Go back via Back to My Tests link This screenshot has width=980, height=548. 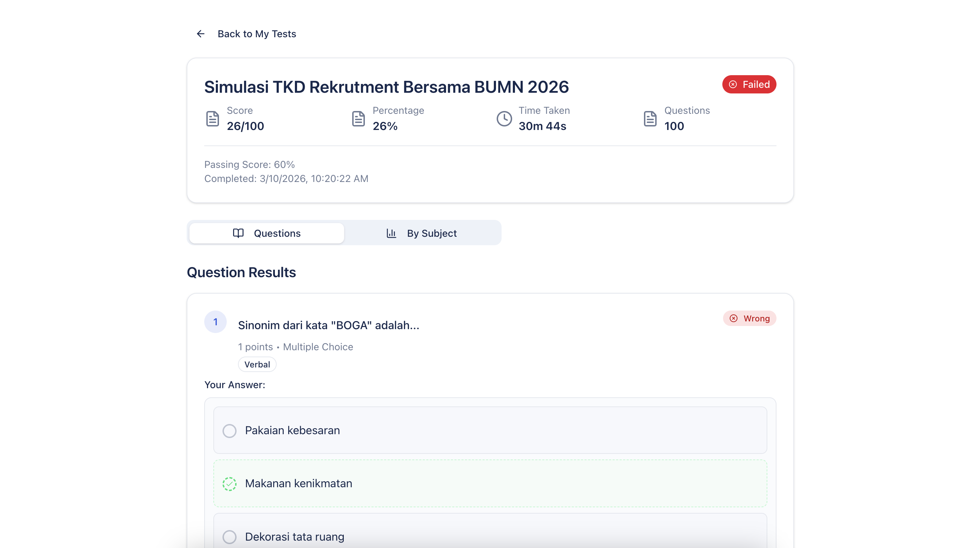257,34
